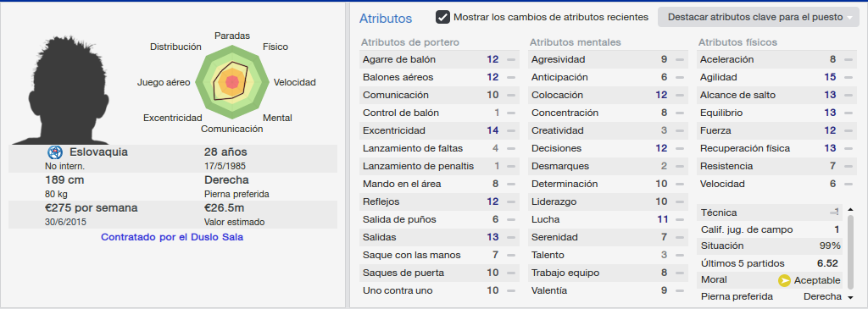Click the scroll up arrow in the info list

(850, 209)
